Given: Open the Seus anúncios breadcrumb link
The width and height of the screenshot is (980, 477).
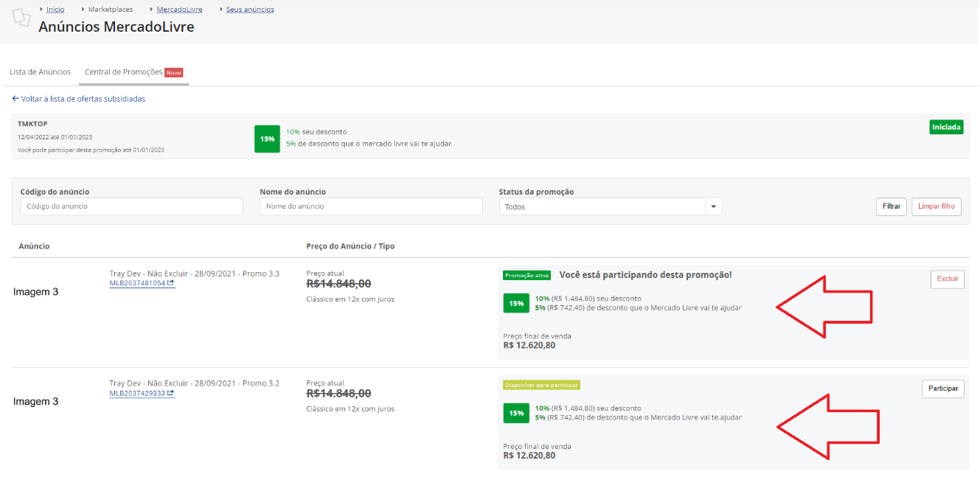Looking at the screenshot, I should pos(250,10).
